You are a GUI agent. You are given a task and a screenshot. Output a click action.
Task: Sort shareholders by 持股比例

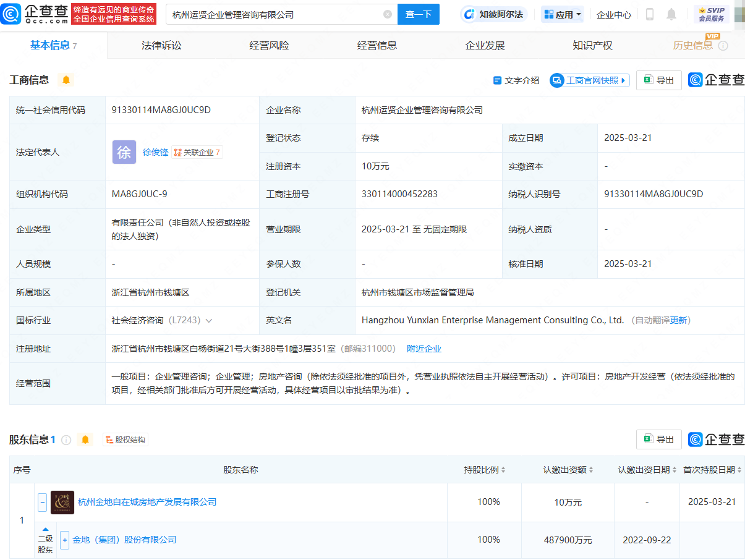(x=485, y=470)
